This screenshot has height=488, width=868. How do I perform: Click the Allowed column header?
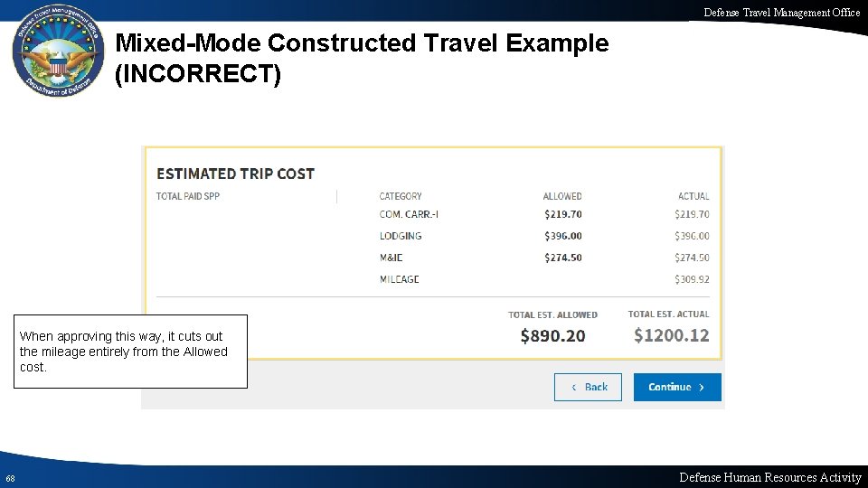coord(562,196)
